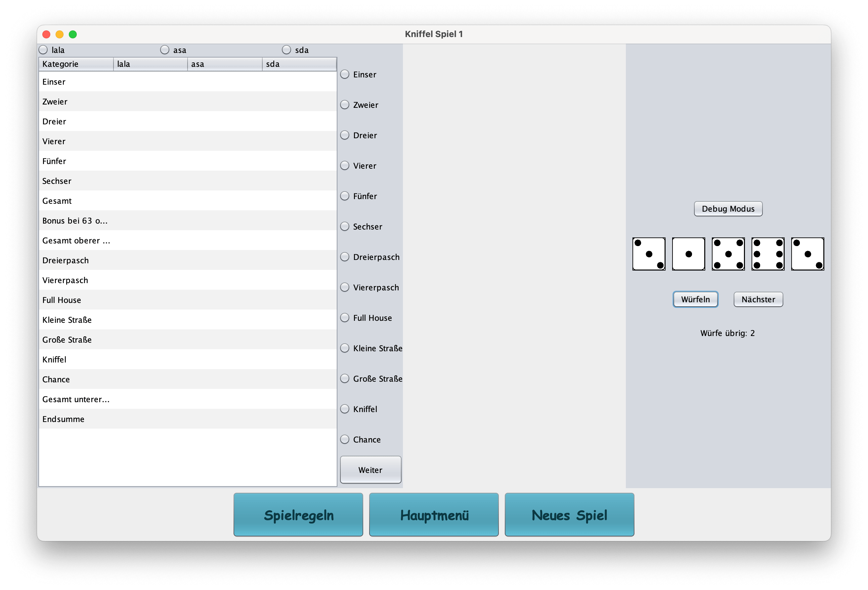Select the asa player radio button
This screenshot has height=590, width=868.
point(165,50)
